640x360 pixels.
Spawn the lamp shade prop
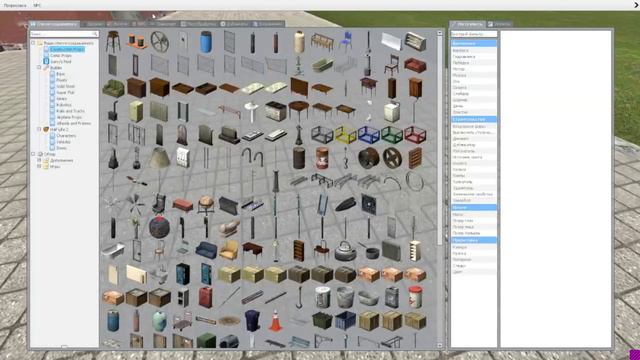[x=160, y=158]
